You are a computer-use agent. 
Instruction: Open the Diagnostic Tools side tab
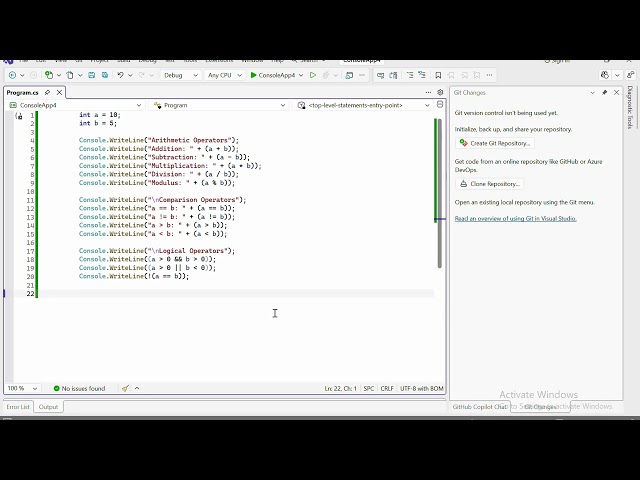pyautogui.click(x=630, y=108)
